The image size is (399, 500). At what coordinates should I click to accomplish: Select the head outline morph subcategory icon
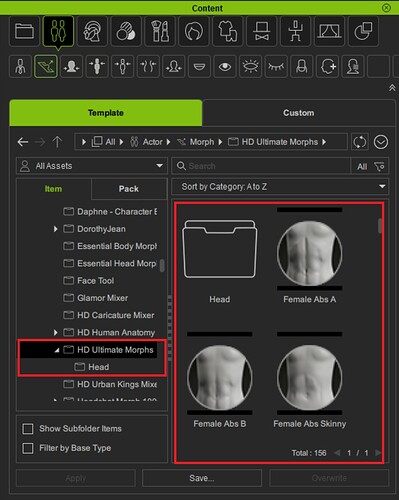pyautogui.click(x=174, y=67)
